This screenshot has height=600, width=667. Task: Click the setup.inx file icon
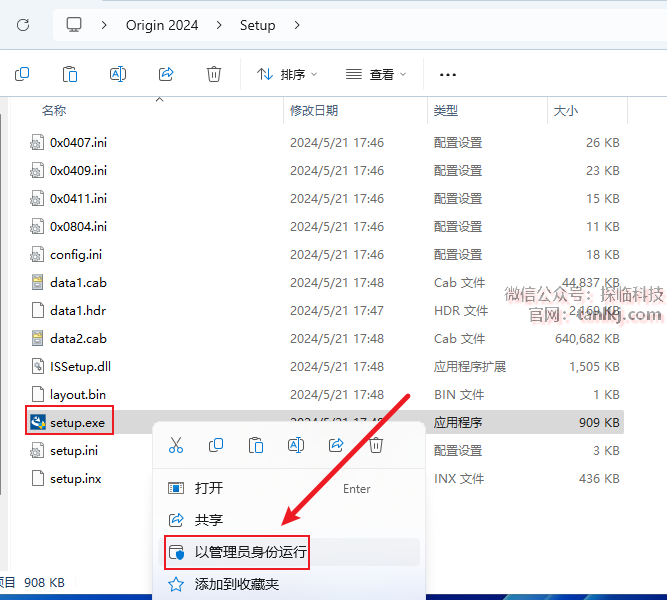coord(38,478)
